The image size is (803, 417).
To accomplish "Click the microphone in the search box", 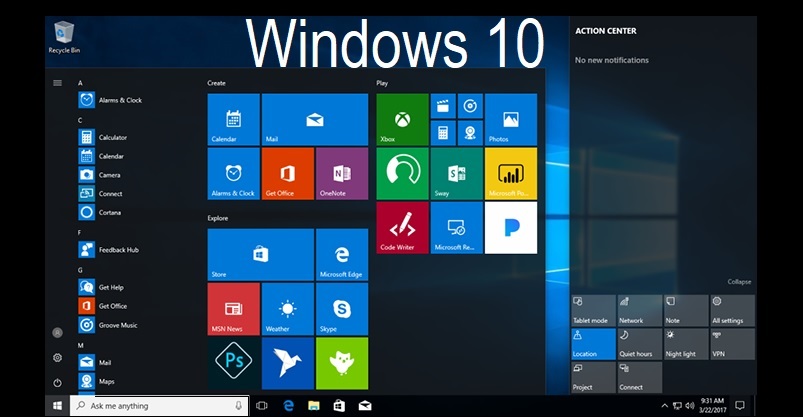I will 239,406.
